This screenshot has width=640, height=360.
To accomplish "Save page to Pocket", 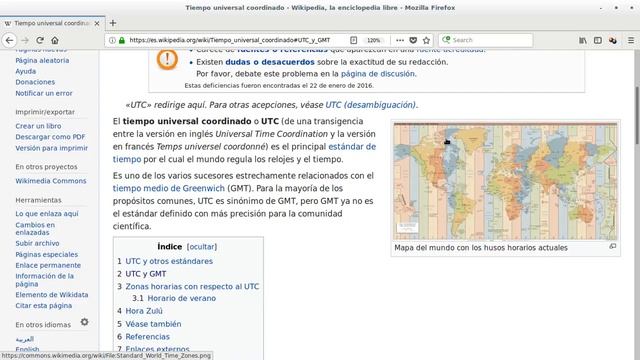I will coord(413,40).
